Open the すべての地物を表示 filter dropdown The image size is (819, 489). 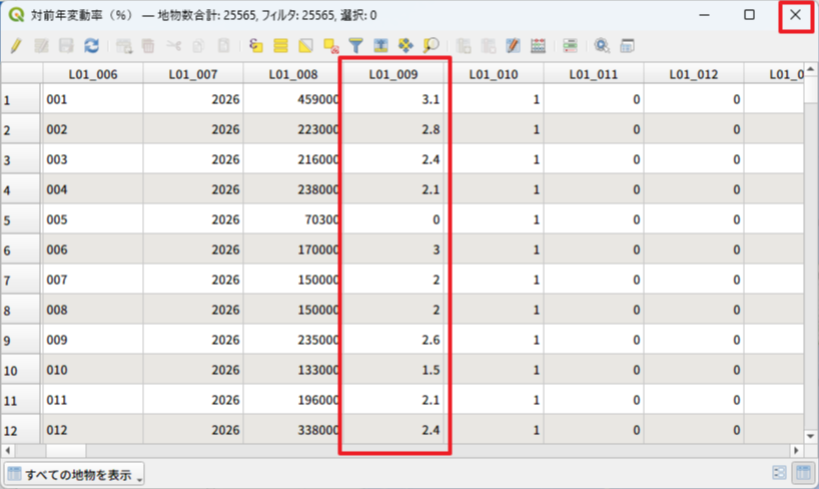tap(75, 473)
